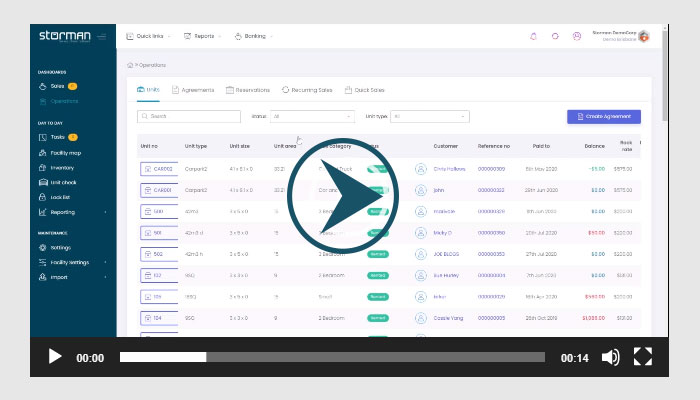This screenshot has height=400, width=700.
Task: Mute the video with the speaker icon
Action: click(610, 357)
